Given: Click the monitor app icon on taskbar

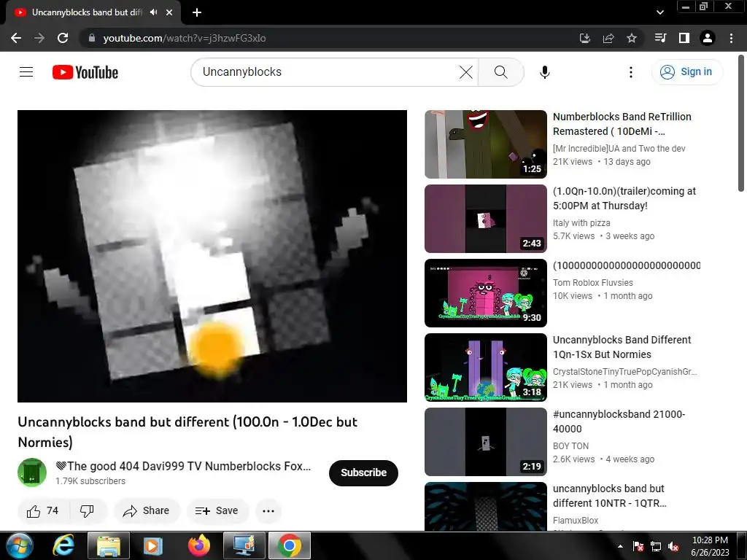Looking at the screenshot, I should tap(244, 545).
